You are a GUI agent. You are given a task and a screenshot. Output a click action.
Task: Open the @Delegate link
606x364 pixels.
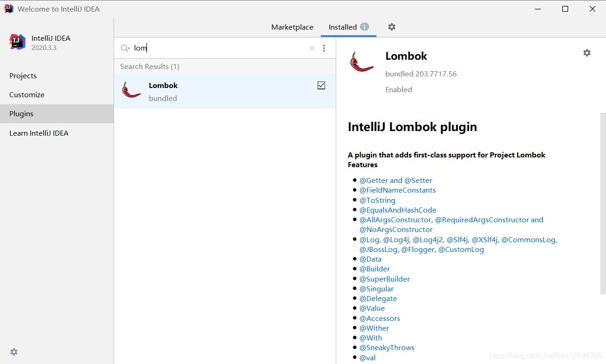tap(378, 298)
